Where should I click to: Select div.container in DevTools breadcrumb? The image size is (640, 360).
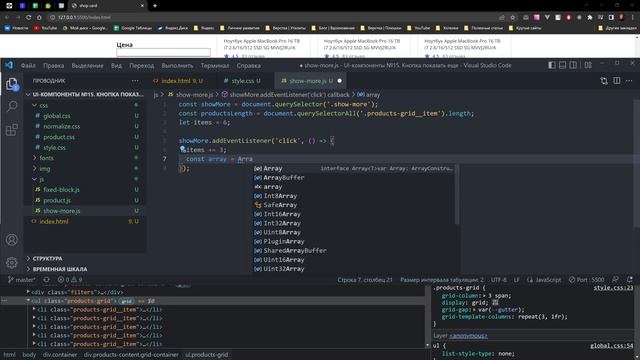(x=60, y=355)
